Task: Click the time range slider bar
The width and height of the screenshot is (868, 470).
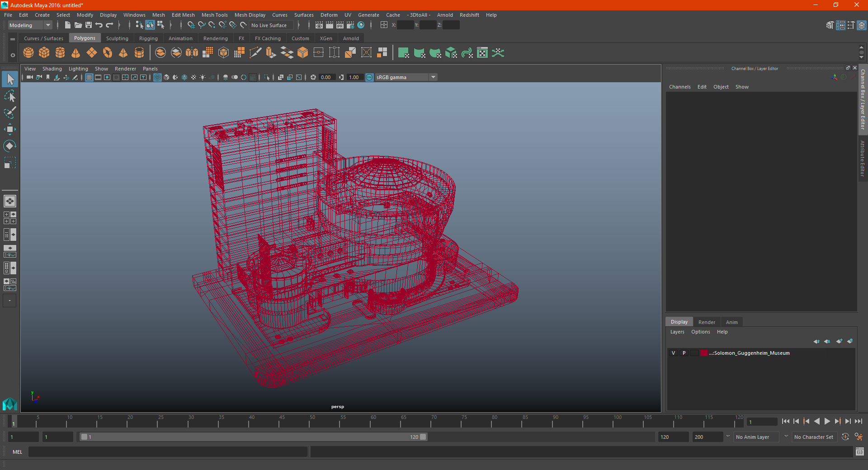Action: point(253,437)
